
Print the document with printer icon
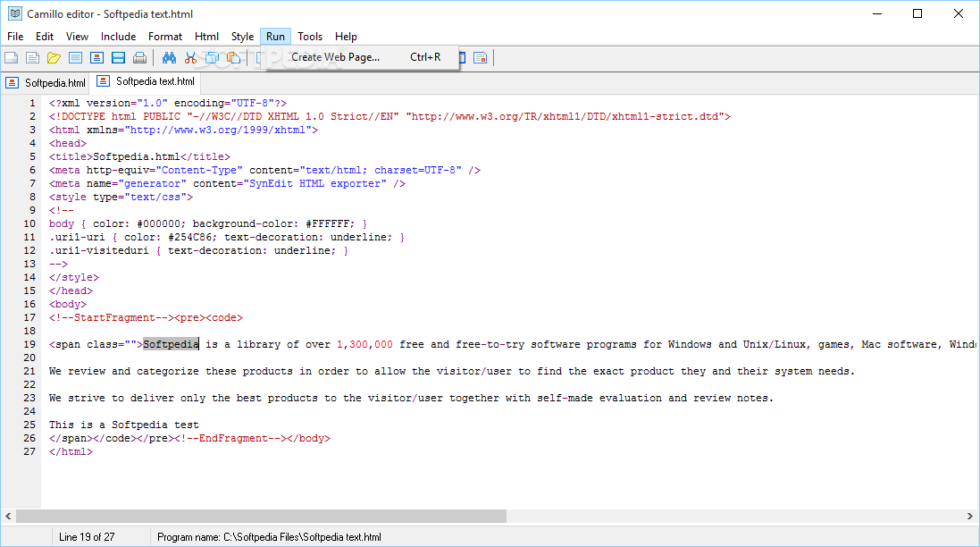click(x=140, y=58)
